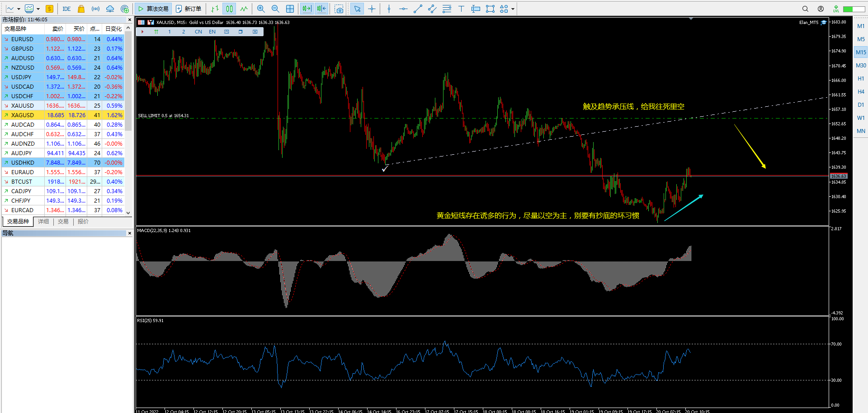
Task: Select the MN timeframe
Action: [861, 131]
